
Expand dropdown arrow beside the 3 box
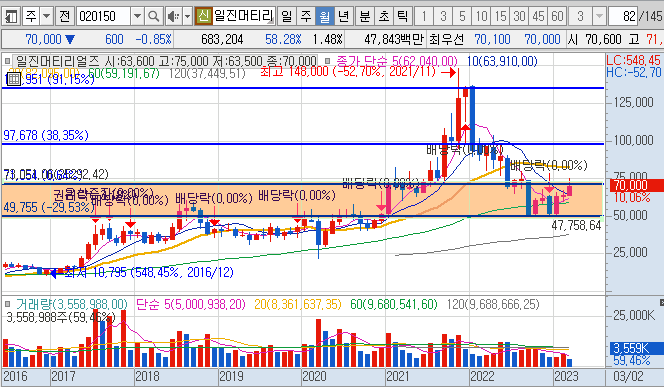[599, 17]
